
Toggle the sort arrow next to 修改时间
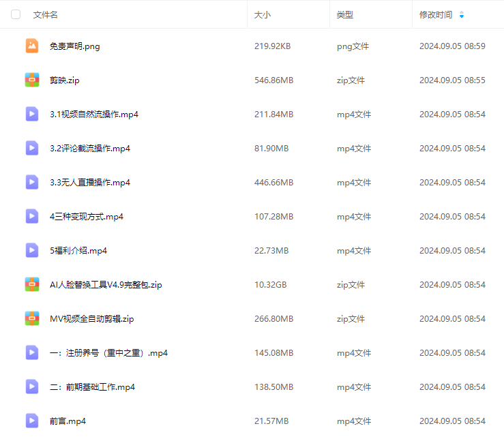(462, 14)
